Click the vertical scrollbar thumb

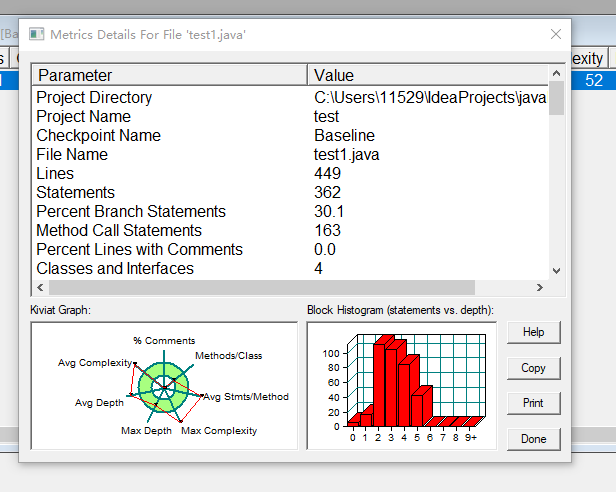coord(556,98)
